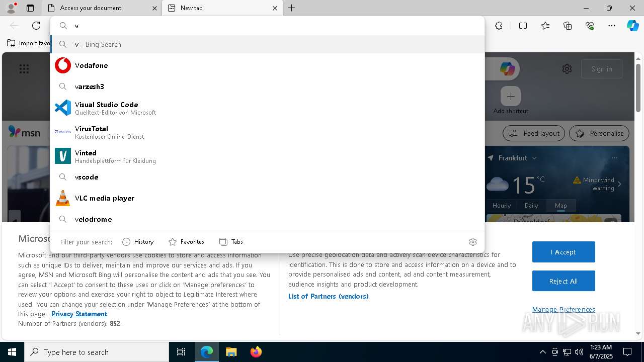644x362 pixels.
Task: Search Bing for 'v'
Action: pos(267,44)
